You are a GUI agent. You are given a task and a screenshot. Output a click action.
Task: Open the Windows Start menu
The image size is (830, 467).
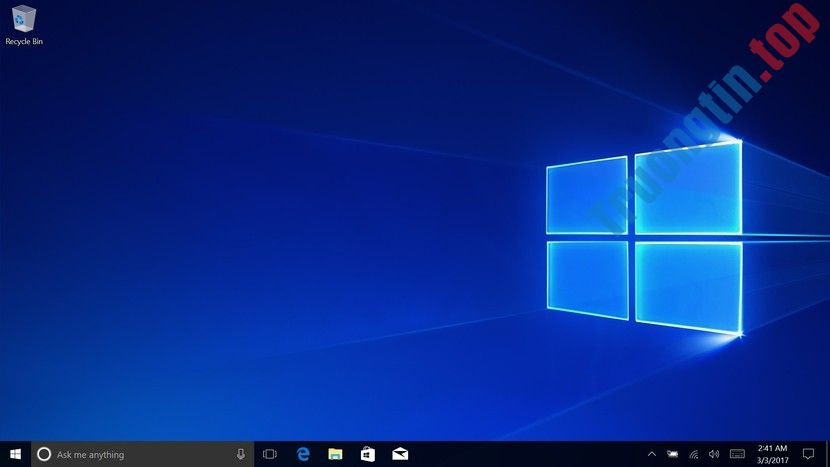15,454
